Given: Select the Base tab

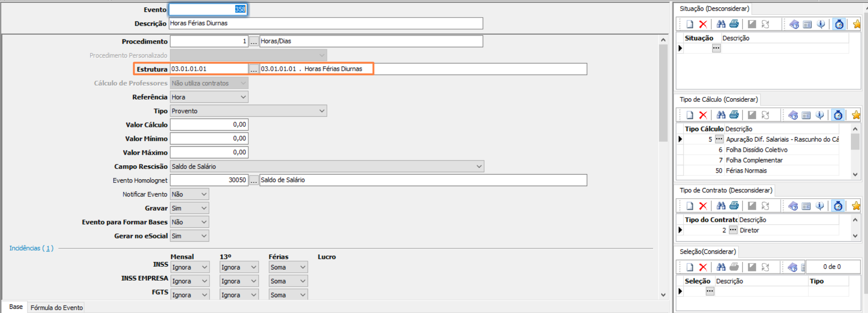Looking at the screenshot, I should coord(16,307).
